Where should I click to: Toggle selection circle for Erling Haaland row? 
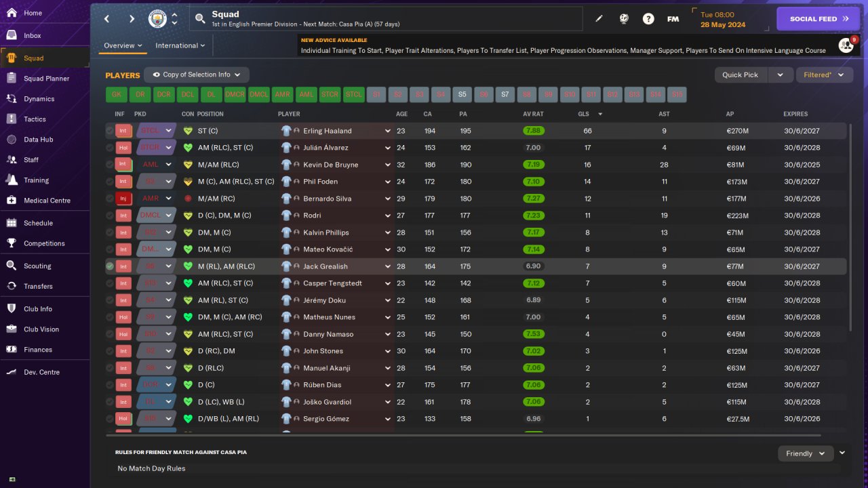110,131
